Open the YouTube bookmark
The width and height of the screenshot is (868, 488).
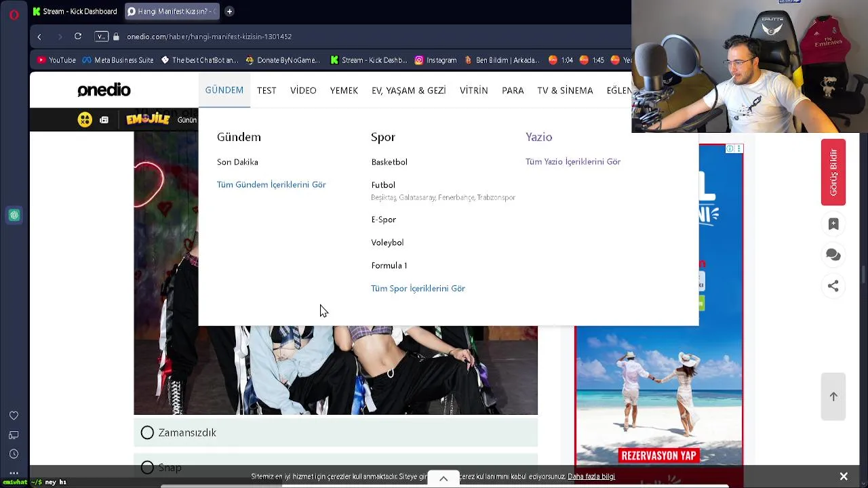(x=56, y=60)
